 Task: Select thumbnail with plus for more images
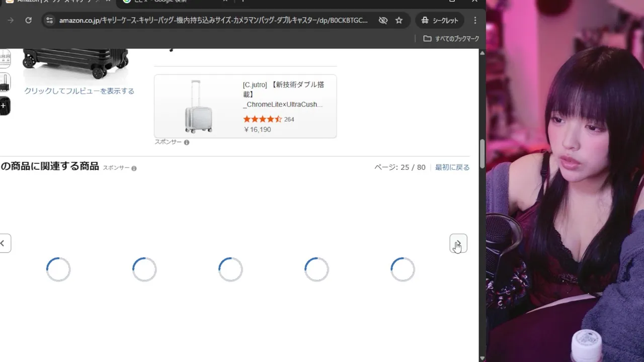pos(4,106)
